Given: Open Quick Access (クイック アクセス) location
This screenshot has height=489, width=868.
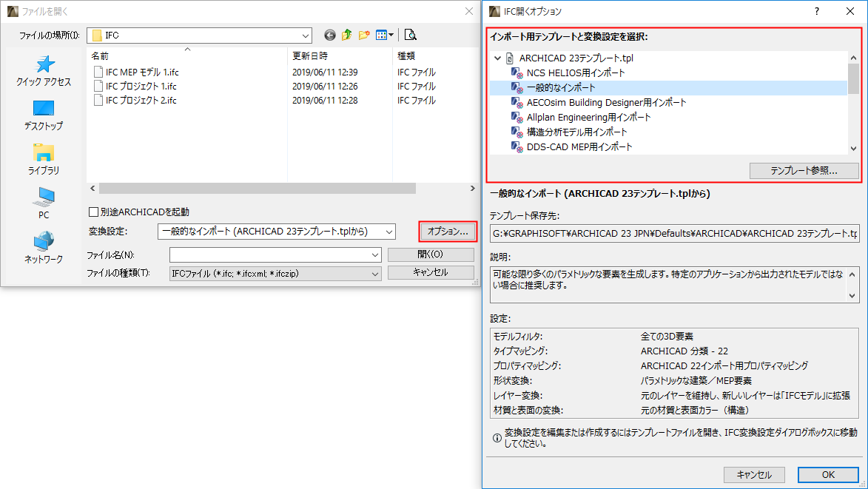Looking at the screenshot, I should click(44, 71).
